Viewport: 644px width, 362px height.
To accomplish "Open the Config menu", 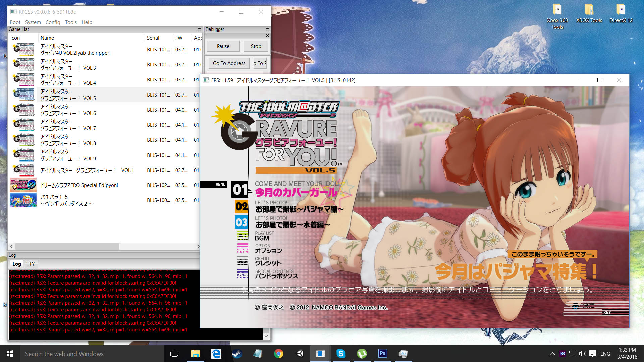I will tap(53, 22).
